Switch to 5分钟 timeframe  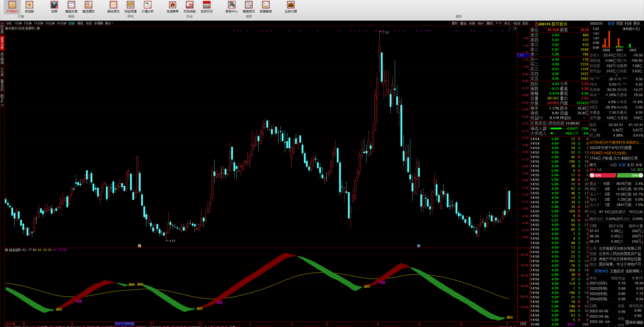click(x=28, y=23)
